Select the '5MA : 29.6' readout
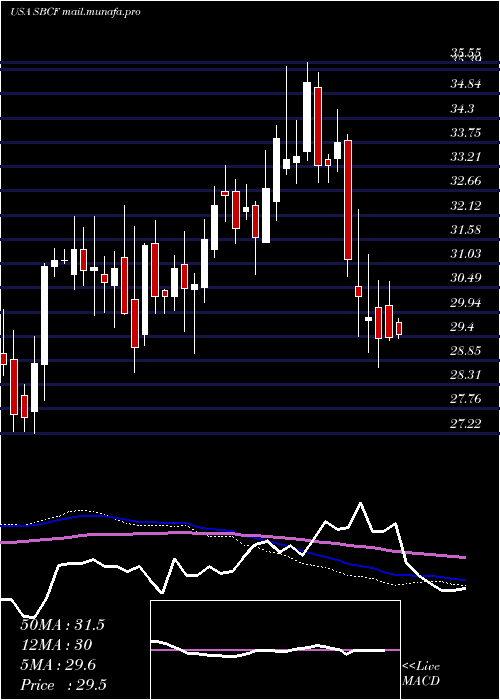Viewport: 500px width, 700px height. pos(56,665)
